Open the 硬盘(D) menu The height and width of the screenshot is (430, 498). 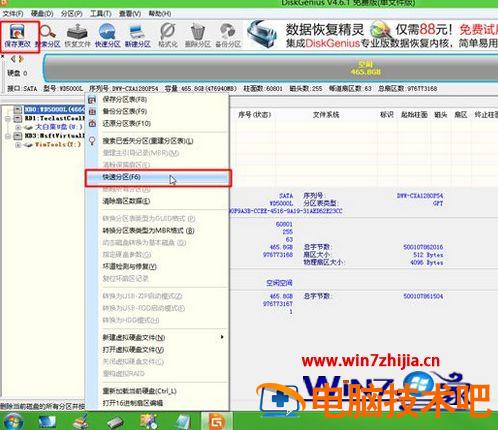pyautogui.click(x=42, y=14)
